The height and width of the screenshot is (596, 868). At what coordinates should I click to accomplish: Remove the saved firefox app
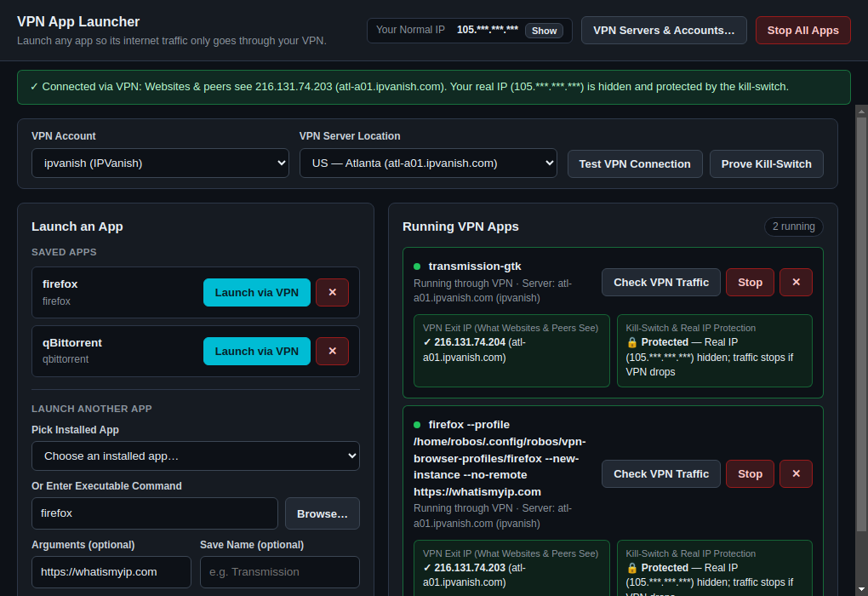332,292
